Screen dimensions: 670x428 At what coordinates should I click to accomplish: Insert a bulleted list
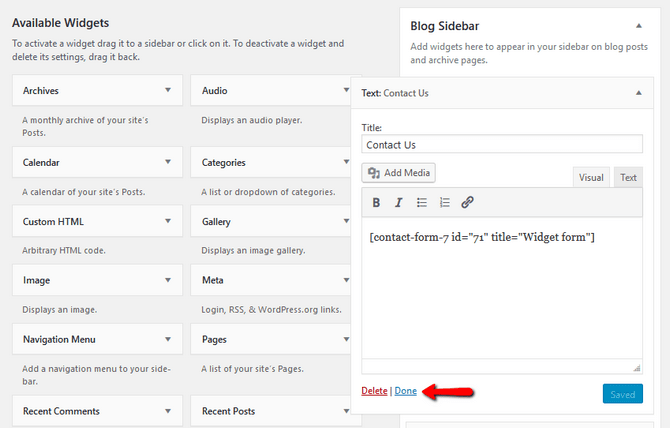pos(422,202)
